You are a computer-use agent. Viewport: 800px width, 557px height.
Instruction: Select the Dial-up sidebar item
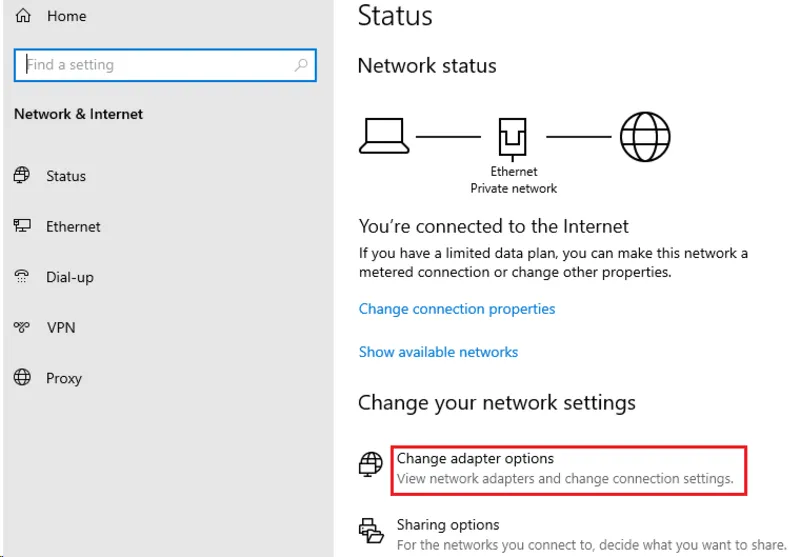pyautogui.click(x=70, y=277)
